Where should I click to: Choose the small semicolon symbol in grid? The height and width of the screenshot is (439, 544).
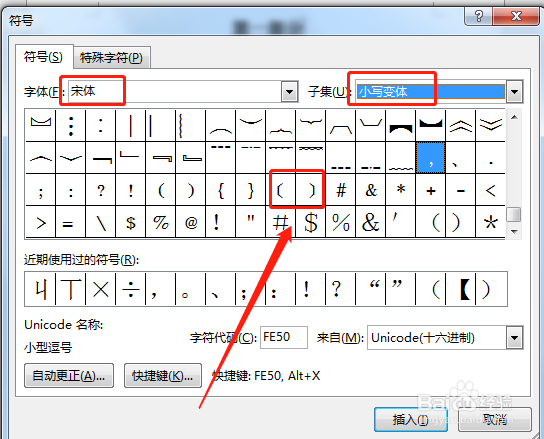click(41, 190)
